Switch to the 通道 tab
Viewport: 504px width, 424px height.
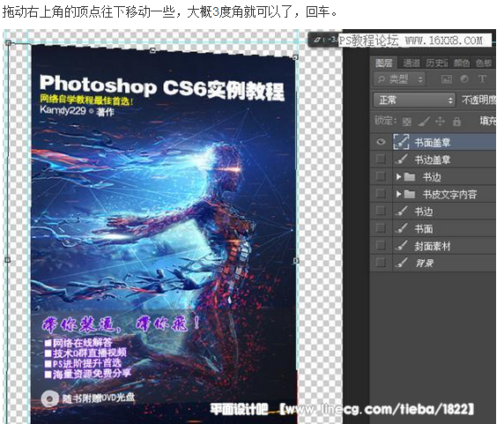(411, 63)
